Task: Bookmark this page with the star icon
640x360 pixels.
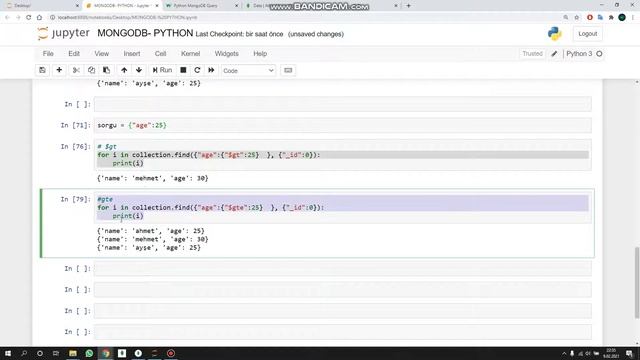Action: [577, 18]
